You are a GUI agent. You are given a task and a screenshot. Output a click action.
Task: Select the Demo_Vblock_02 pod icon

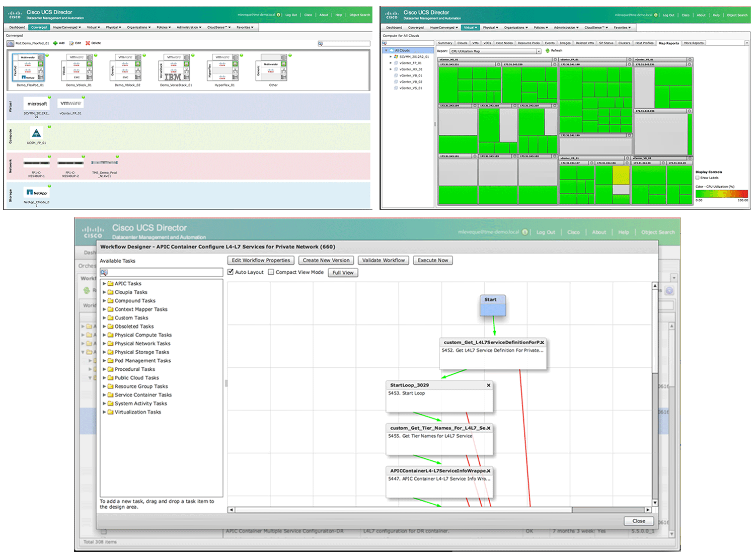point(126,67)
